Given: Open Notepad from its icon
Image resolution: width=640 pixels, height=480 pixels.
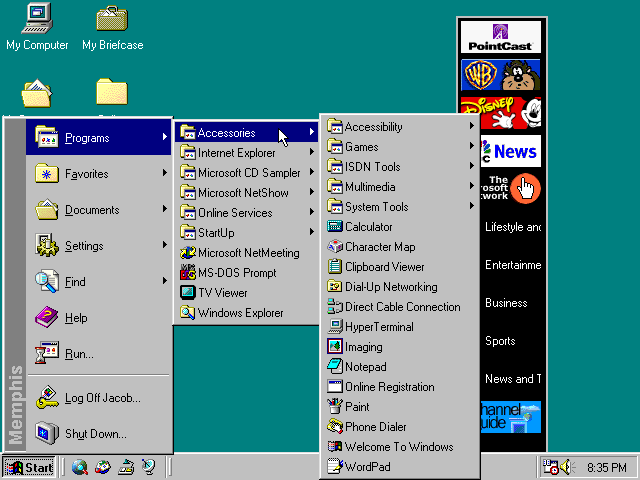Looking at the screenshot, I should tap(335, 367).
